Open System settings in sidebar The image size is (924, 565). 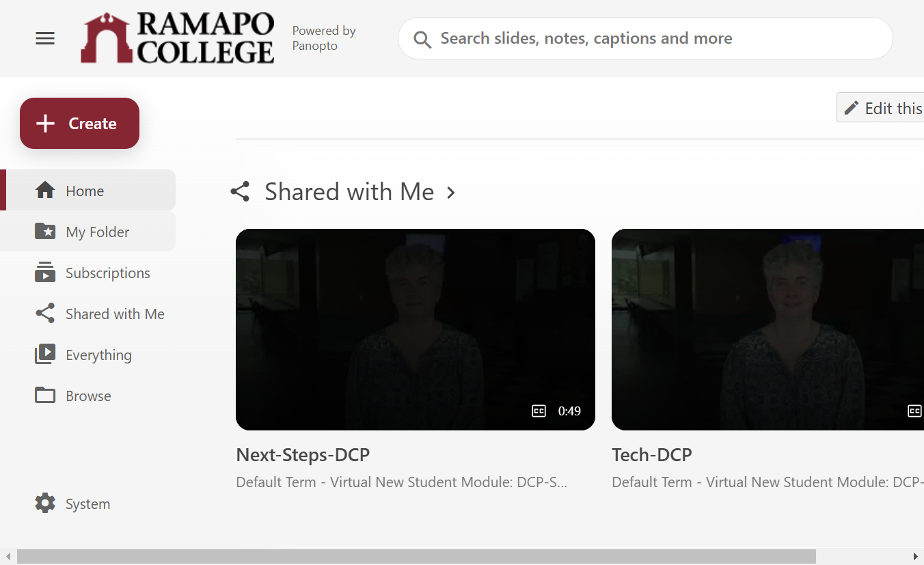(88, 504)
